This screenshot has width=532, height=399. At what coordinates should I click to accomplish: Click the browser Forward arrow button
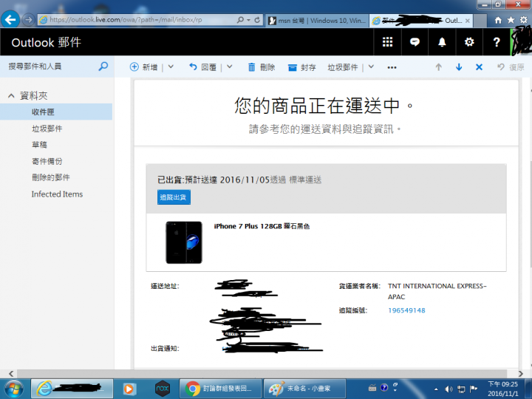[x=29, y=20]
